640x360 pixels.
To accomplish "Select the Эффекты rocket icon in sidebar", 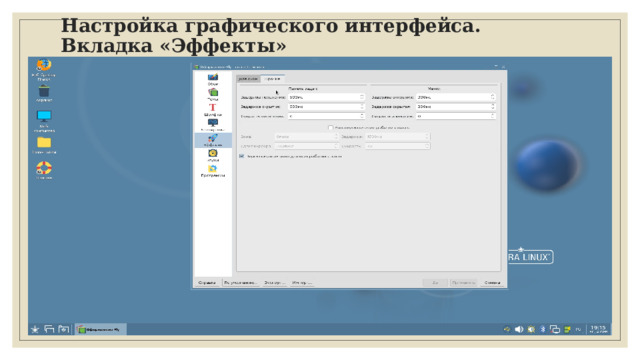I will [x=213, y=140].
